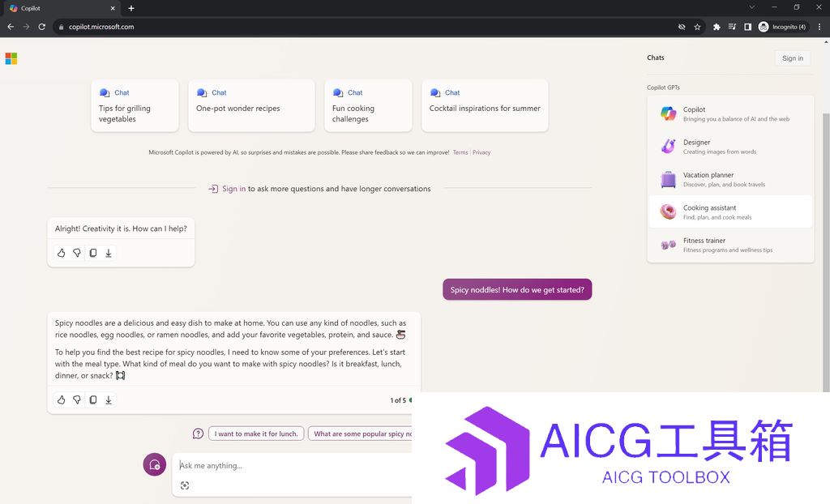
Task: Bookmark this page with the star icon
Action: 697,27
